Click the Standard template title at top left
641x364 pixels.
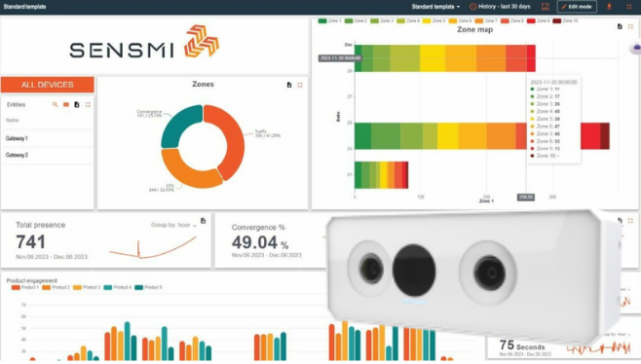click(24, 7)
